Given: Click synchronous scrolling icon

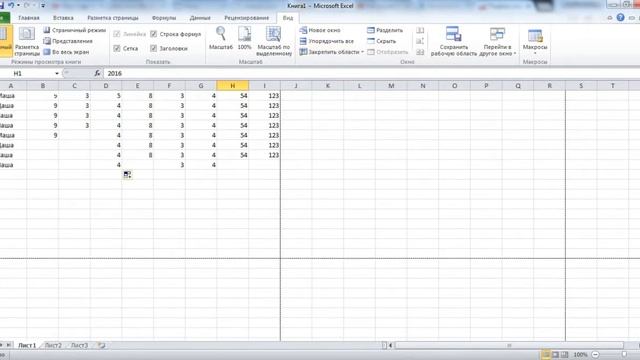Looking at the screenshot, I should [420, 41].
